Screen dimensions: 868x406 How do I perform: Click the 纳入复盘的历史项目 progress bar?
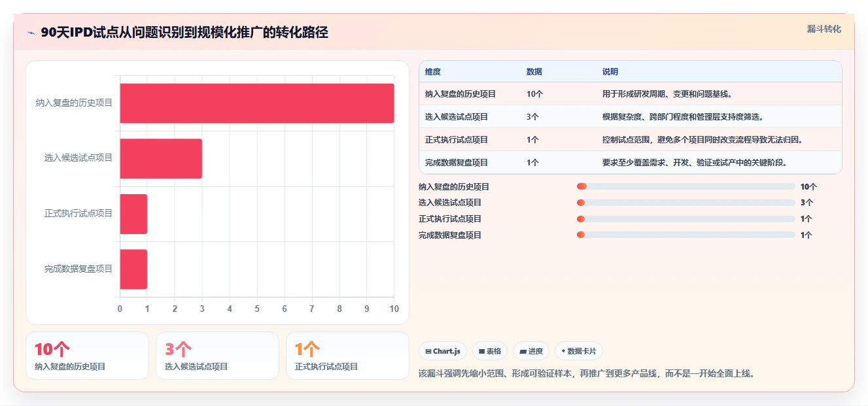click(686, 186)
